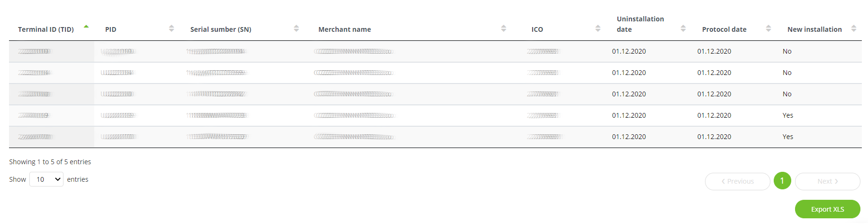Go to Previous page
Viewport: 868px width, 224px height.
click(x=738, y=181)
